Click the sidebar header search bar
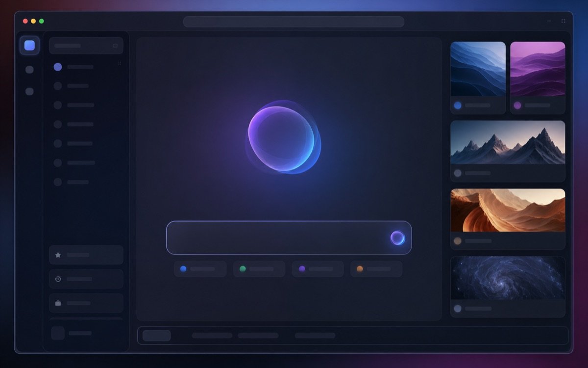 (x=86, y=46)
